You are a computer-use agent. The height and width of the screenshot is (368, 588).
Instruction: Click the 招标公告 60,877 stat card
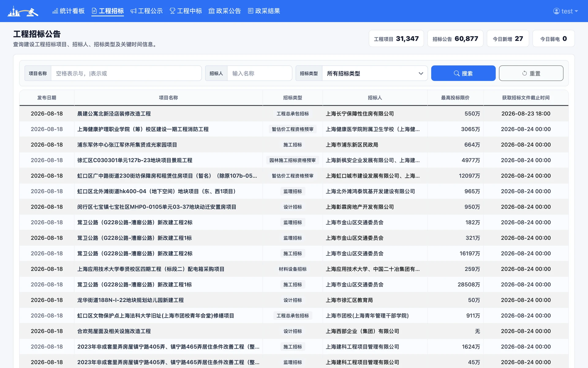(x=455, y=39)
